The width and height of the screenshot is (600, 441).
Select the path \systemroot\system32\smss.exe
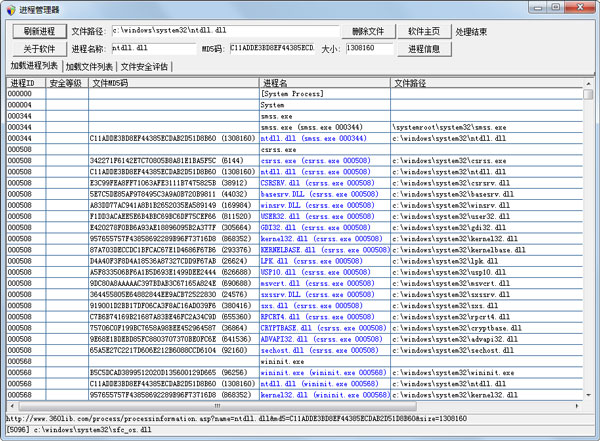449,127
